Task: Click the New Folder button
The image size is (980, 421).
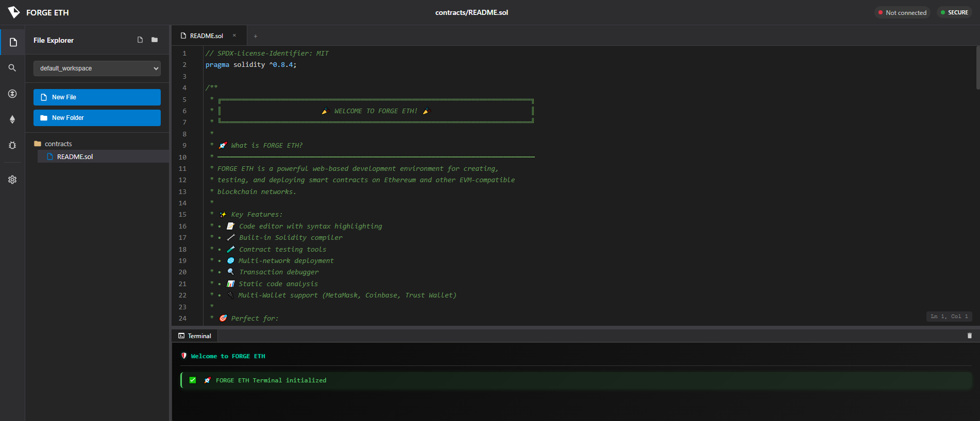Action: click(97, 118)
